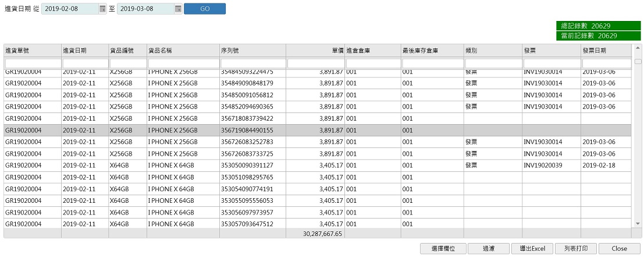Focus filter box under 進倉倉庫
This screenshot has width=644, height=257.
[373, 64]
